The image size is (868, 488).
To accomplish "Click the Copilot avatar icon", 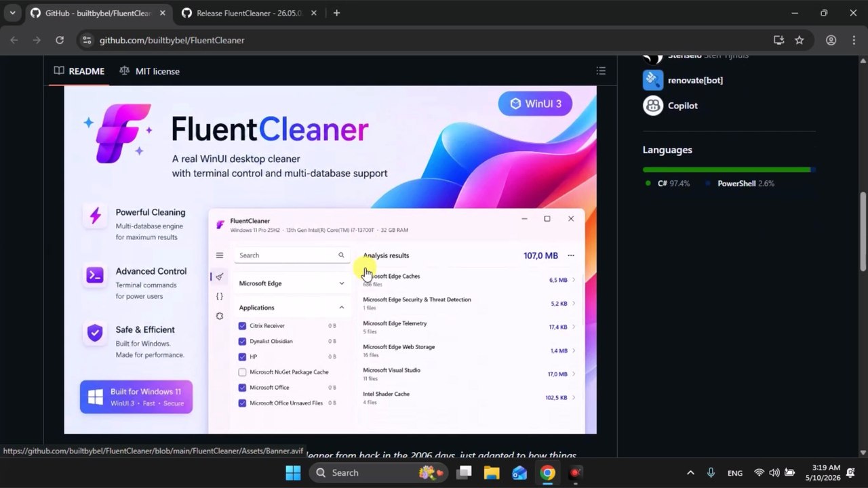I will pos(653,106).
